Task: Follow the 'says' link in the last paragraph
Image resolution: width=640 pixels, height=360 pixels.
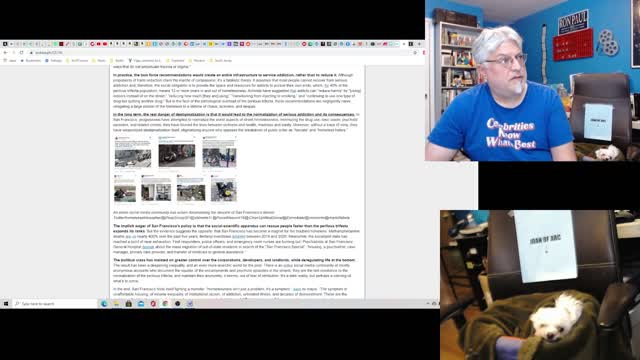Action: pyautogui.click(x=297, y=289)
